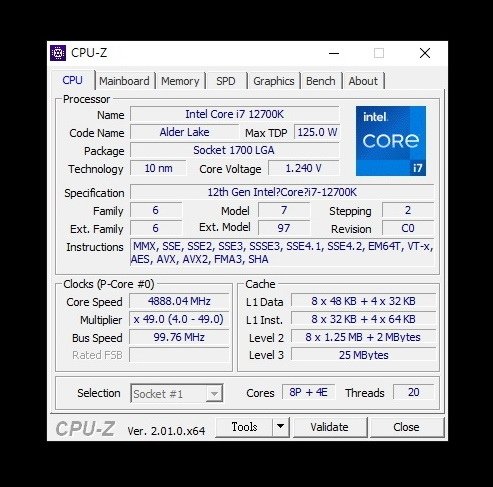The width and height of the screenshot is (493, 487).
Task: Click the Validate button
Action: tap(329, 427)
